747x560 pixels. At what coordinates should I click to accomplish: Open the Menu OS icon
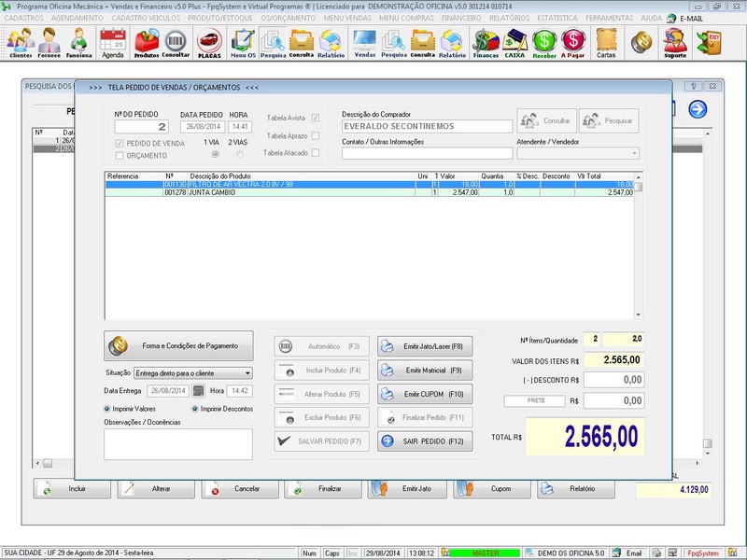pos(243,43)
